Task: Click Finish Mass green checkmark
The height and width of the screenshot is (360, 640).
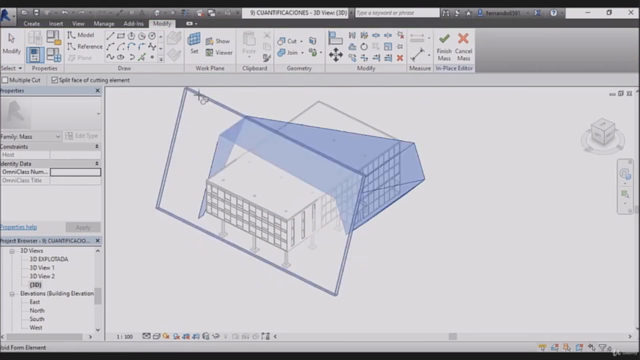Action: click(x=444, y=47)
